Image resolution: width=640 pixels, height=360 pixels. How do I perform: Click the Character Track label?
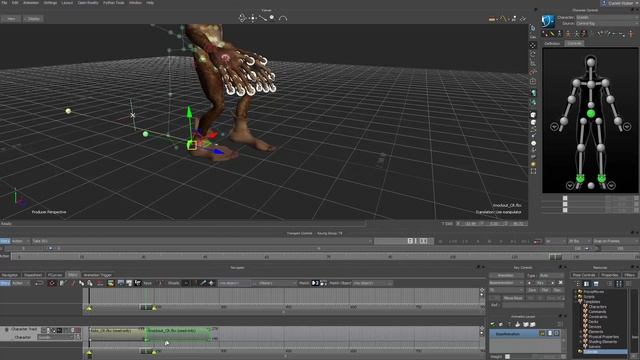(x=24, y=329)
